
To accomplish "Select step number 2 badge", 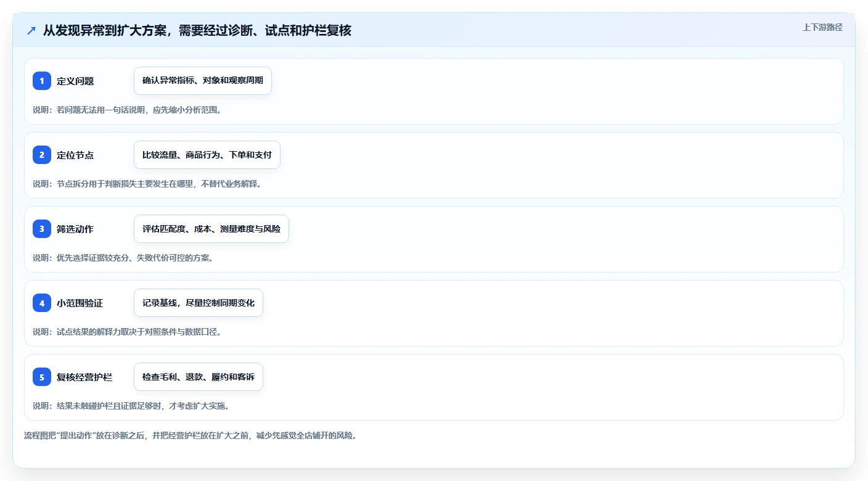I will [42, 155].
